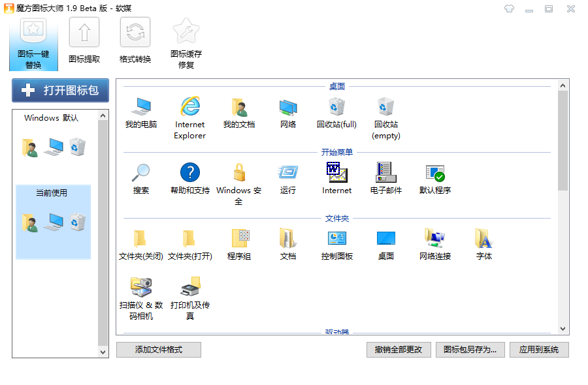Select the 当前使用 icon pack thumbnail

click(53, 222)
